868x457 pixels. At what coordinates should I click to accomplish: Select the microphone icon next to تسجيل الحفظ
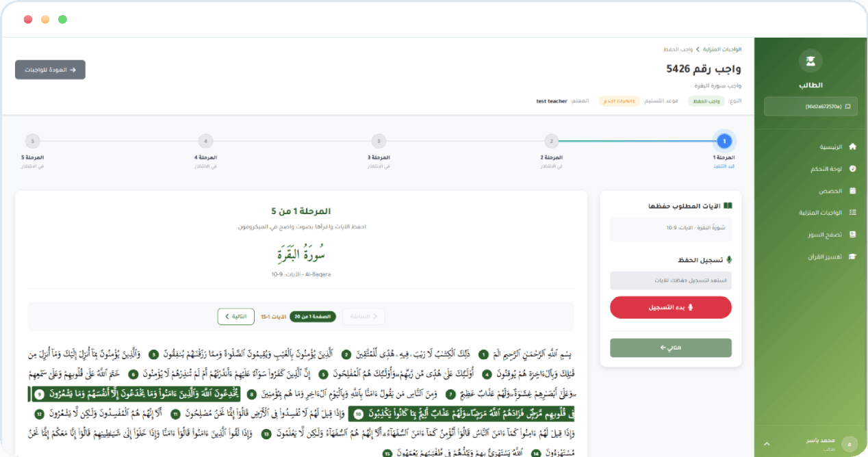(729, 259)
